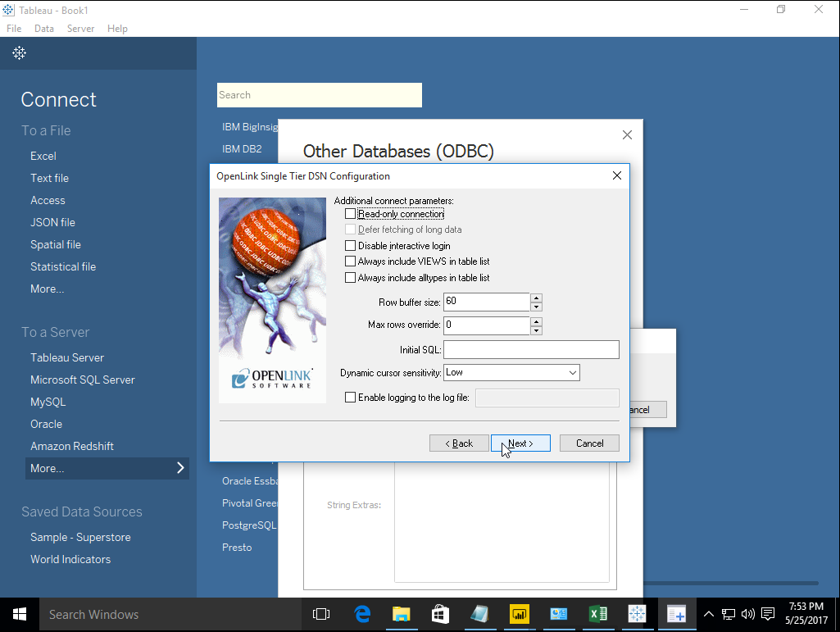
Task: Open the clock showing 7:53 PM
Action: [806, 613]
